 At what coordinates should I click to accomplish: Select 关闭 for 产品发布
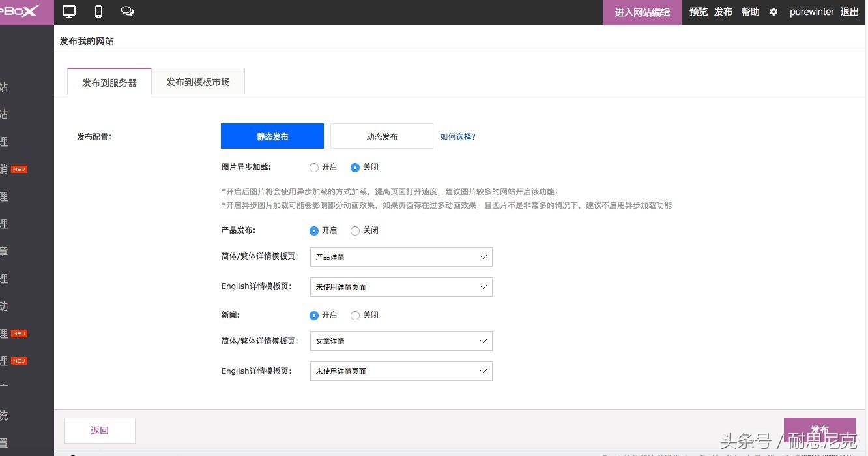coord(355,230)
